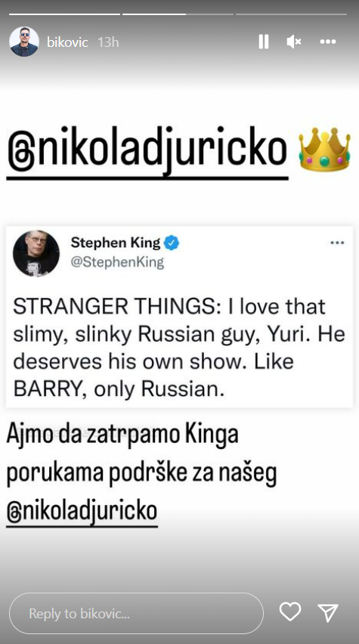The width and height of the screenshot is (359, 644).
Task: Pause the story playback
Action: point(264,42)
